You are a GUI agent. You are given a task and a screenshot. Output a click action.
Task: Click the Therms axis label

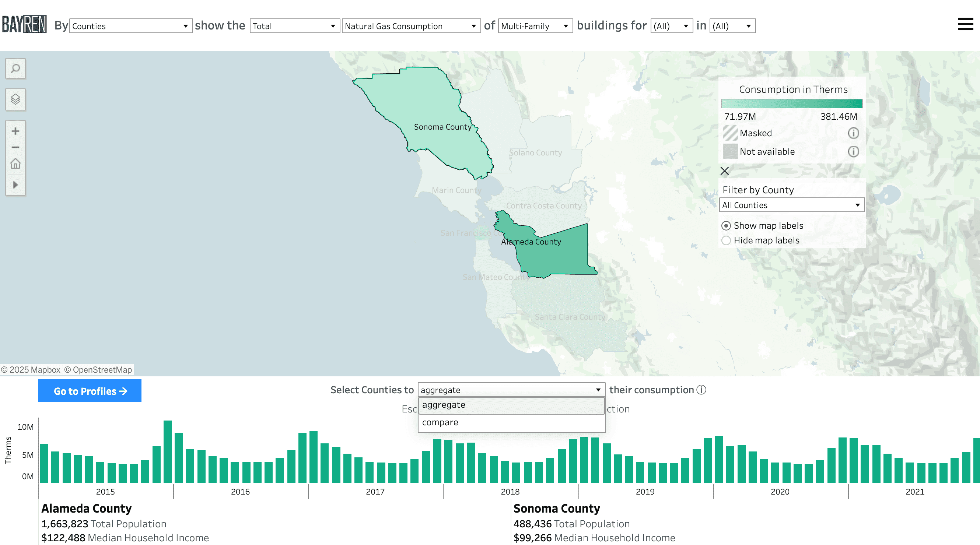[x=8, y=450]
